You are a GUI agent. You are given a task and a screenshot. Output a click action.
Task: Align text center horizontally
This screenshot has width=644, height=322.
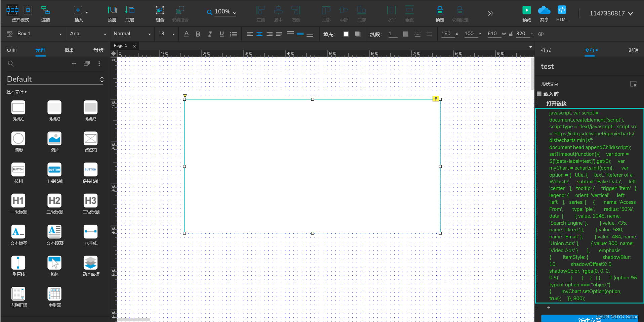pos(259,34)
